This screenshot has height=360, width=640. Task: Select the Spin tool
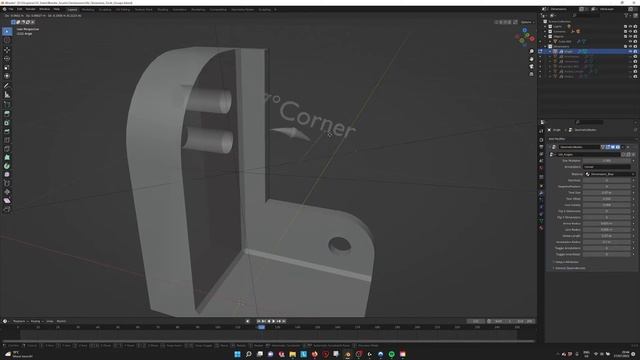point(7,166)
